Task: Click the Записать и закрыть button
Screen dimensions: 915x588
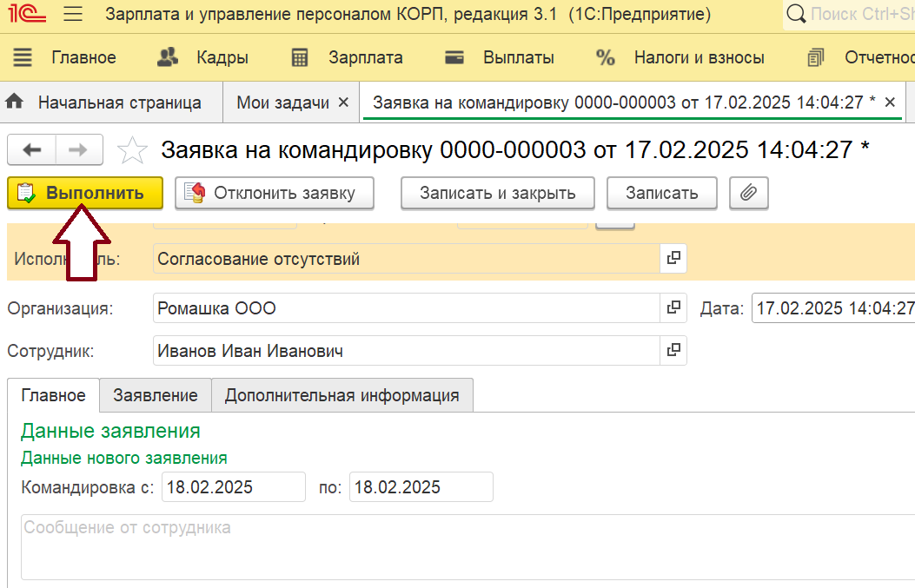Action: 497,193
